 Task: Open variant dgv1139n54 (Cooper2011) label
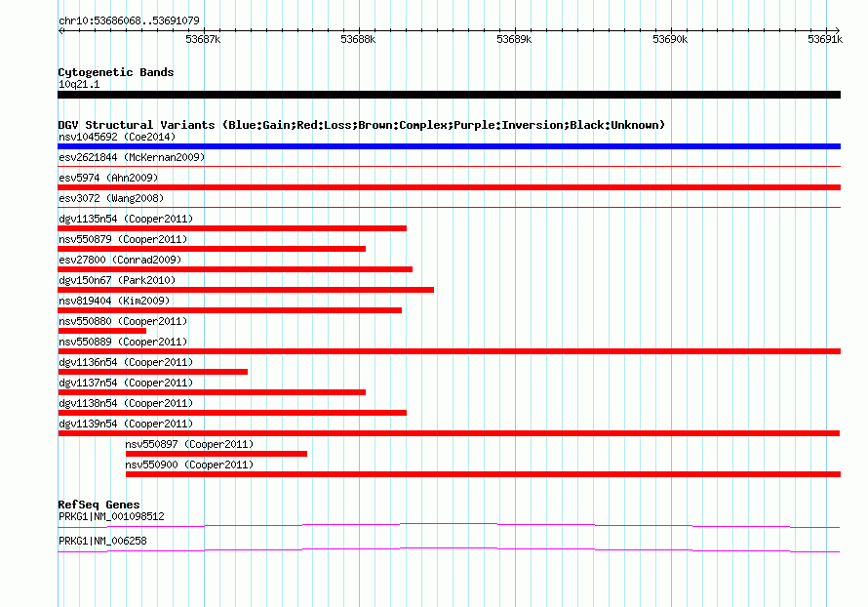[x=126, y=424]
